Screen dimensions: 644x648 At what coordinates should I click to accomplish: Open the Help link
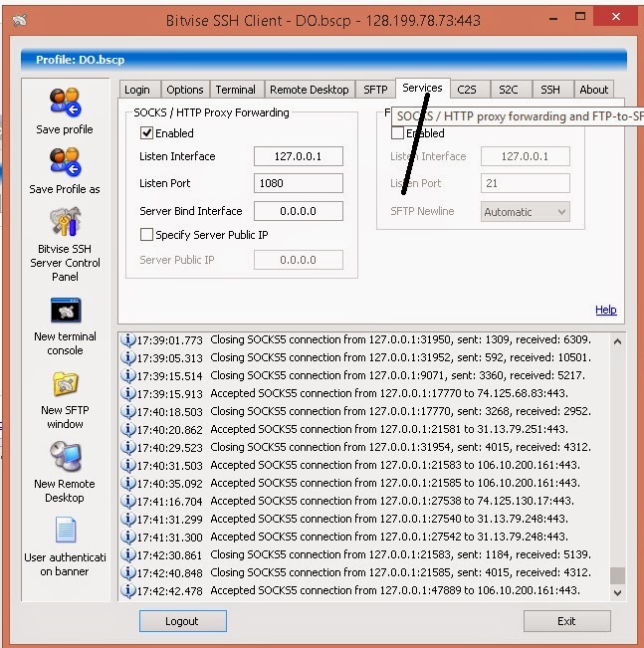coord(606,310)
